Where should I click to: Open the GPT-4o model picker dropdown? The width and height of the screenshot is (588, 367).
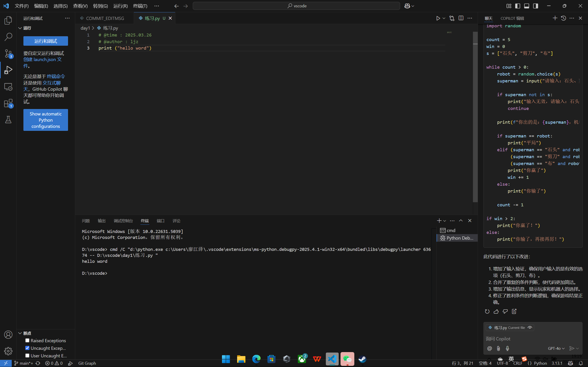pos(556,348)
